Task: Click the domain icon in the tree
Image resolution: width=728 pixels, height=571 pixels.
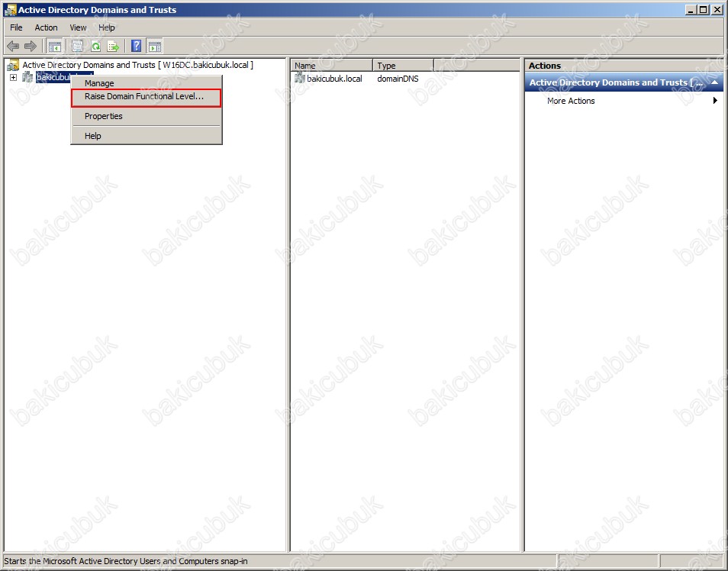Action: click(x=28, y=77)
